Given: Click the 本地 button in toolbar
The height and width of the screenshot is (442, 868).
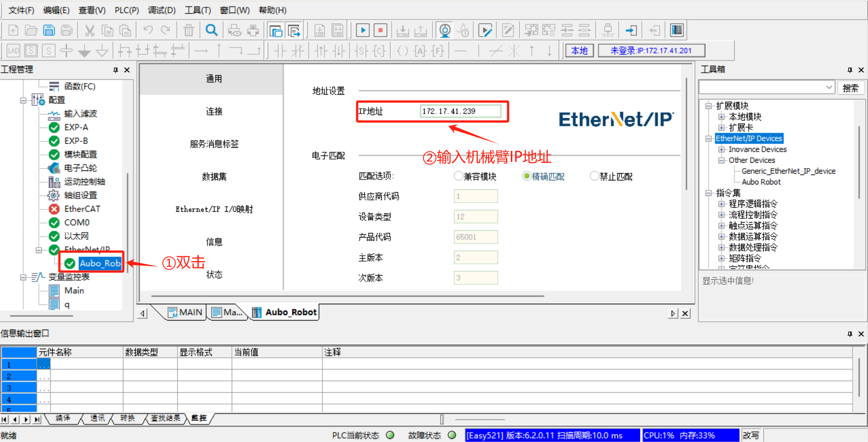Looking at the screenshot, I should pos(579,51).
